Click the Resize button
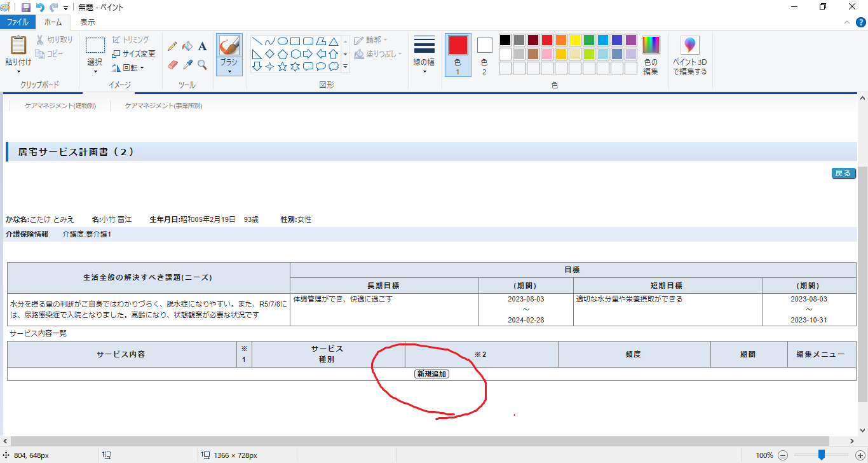Image resolution: width=868 pixels, height=463 pixels. point(133,53)
